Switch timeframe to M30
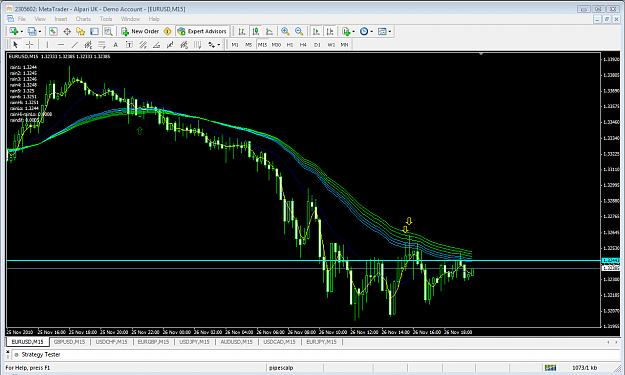 [276, 45]
